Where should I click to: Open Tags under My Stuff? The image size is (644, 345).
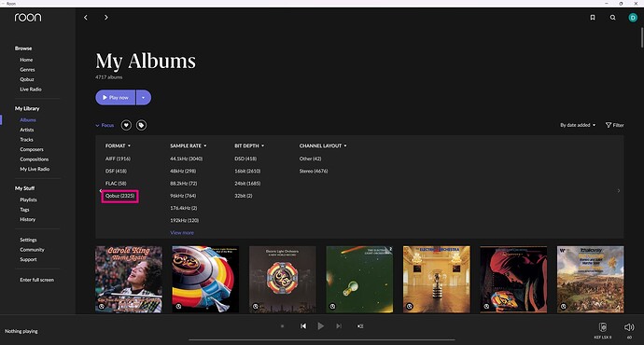tap(24, 210)
